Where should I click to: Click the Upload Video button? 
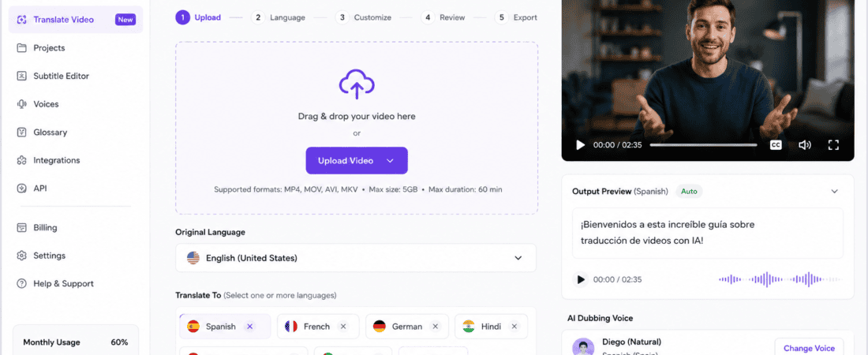pos(357,161)
